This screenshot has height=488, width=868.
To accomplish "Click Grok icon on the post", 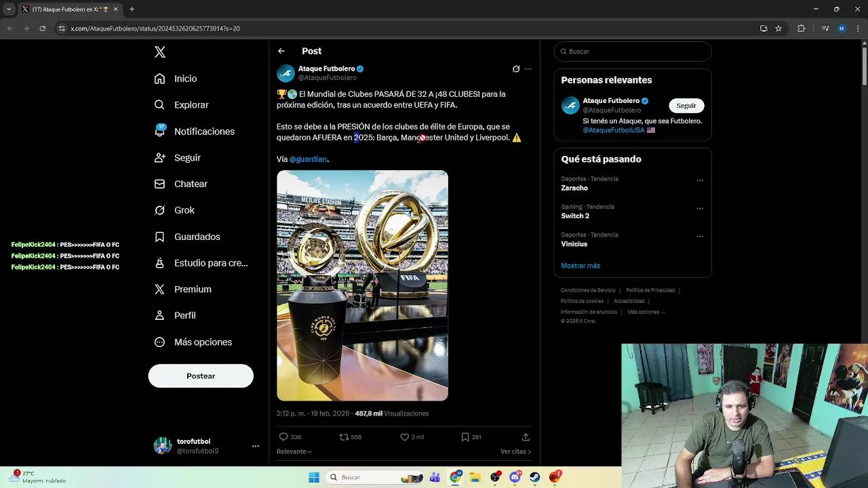I will click(x=516, y=68).
